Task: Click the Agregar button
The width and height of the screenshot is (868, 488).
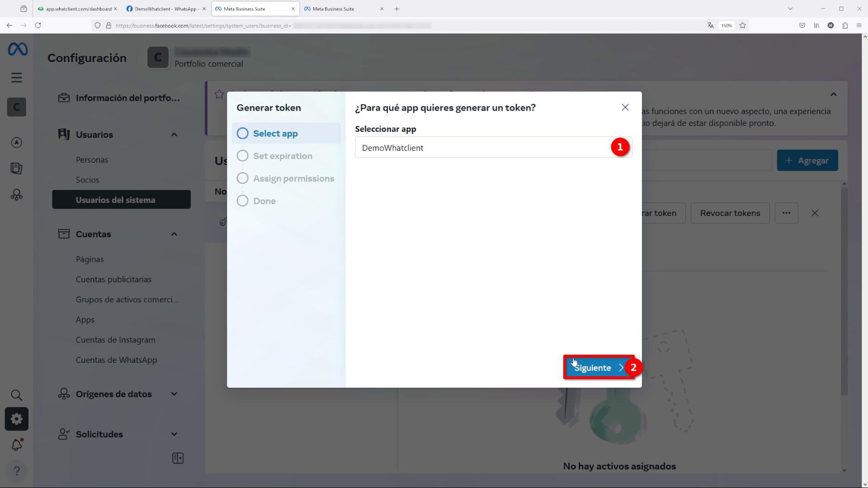Action: (807, 160)
